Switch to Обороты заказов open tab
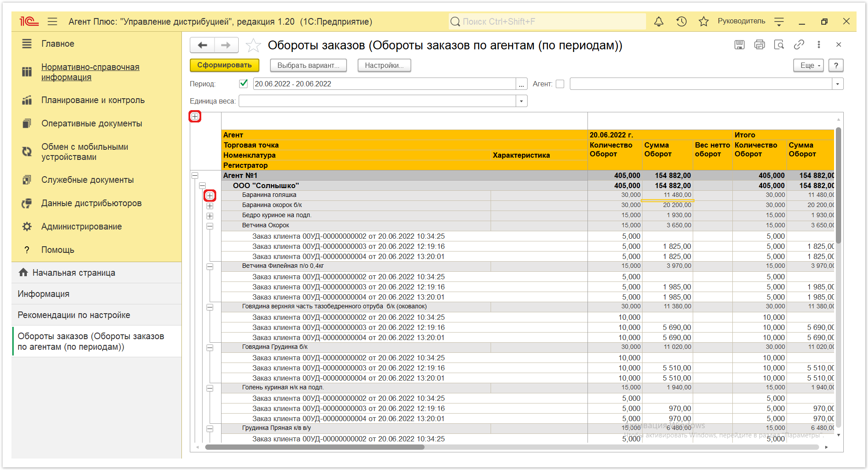Viewport: 868px width, 470px height. (x=96, y=341)
